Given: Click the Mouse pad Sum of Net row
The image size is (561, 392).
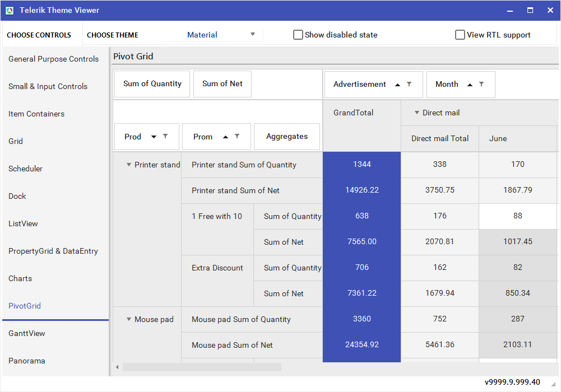Looking at the screenshot, I should coord(252,345).
